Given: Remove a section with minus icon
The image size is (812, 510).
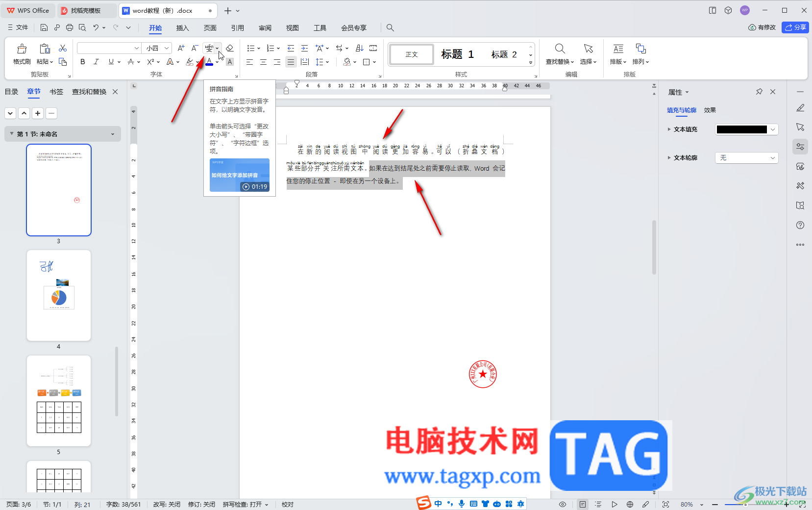Looking at the screenshot, I should click(51, 113).
